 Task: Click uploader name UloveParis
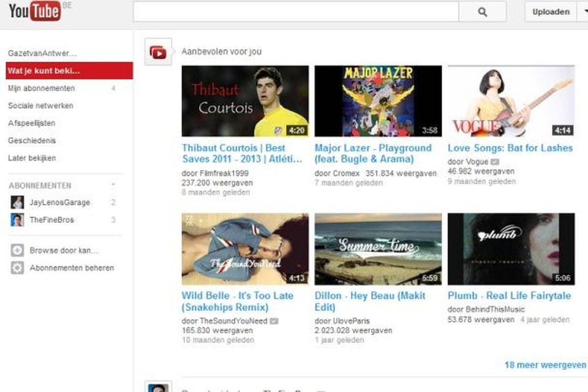click(352, 321)
